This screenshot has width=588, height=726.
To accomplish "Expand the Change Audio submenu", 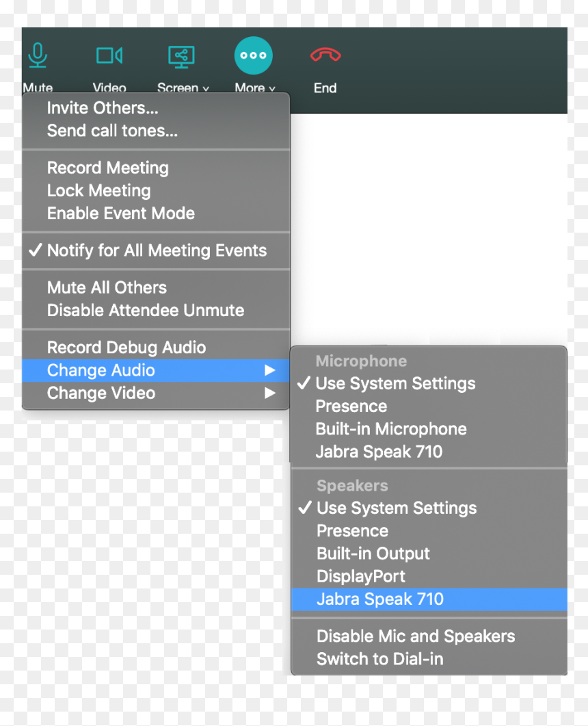I will 156,370.
